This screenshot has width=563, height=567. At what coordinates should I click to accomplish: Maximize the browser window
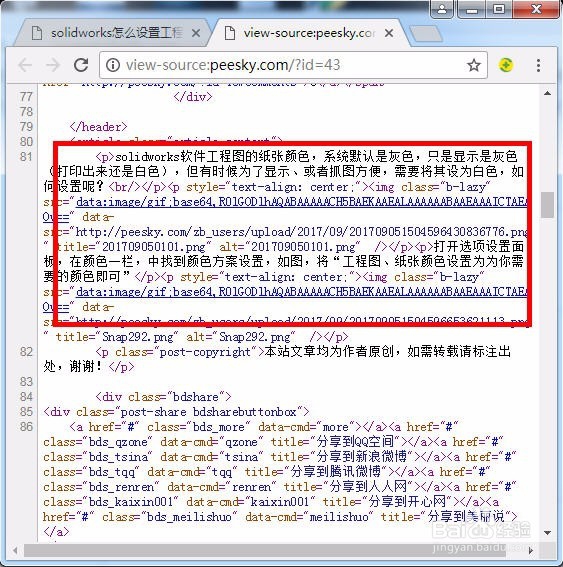(498, 9)
